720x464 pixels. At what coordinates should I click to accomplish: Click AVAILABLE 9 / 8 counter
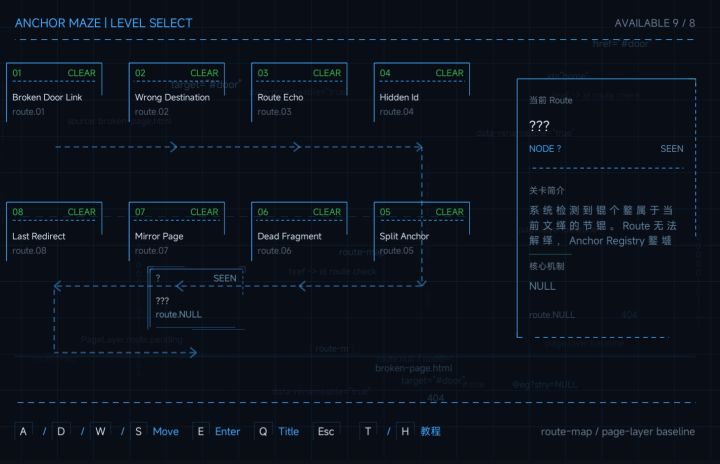click(655, 23)
